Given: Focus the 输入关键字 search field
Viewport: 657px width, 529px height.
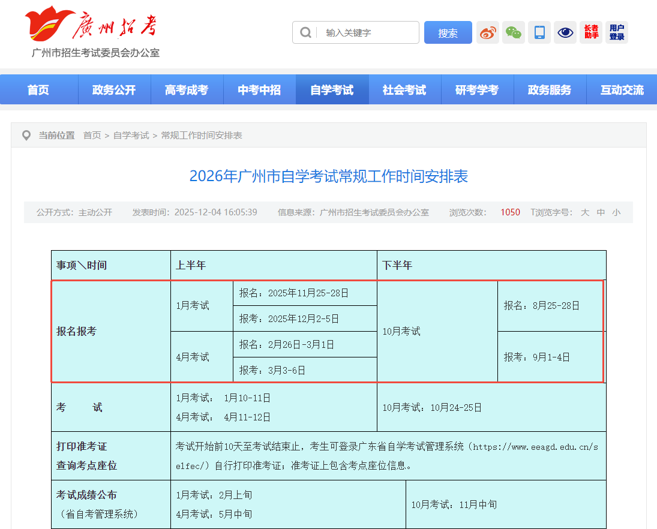Looking at the screenshot, I should (x=367, y=33).
